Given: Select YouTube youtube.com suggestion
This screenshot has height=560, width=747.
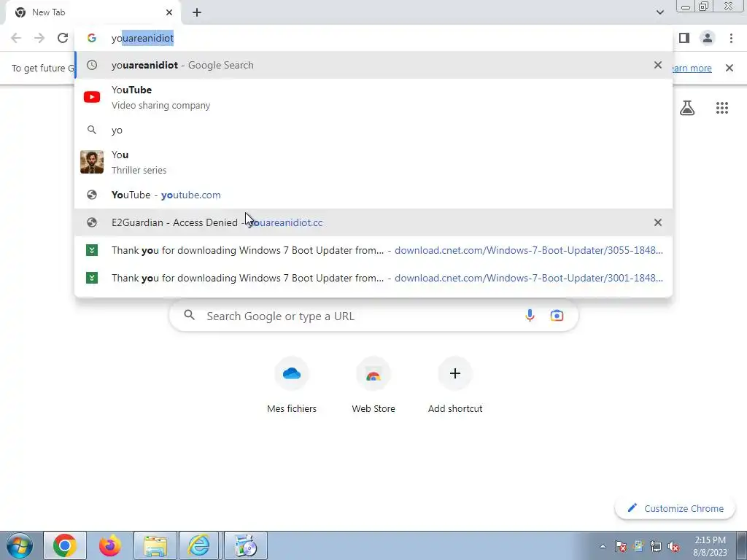Looking at the screenshot, I should [373, 195].
